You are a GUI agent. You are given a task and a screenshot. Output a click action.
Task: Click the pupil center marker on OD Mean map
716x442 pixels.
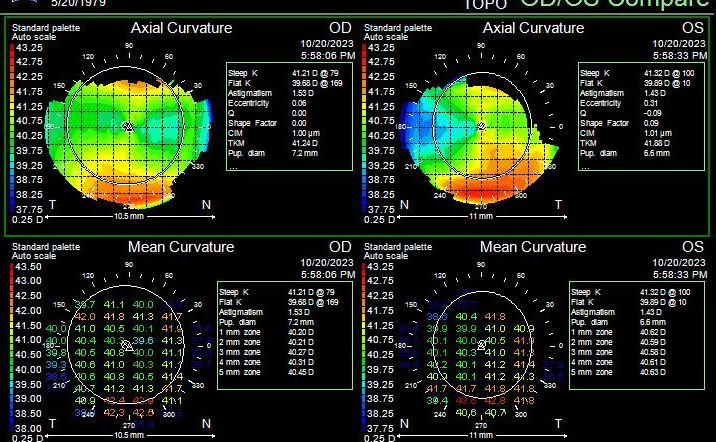(x=128, y=346)
